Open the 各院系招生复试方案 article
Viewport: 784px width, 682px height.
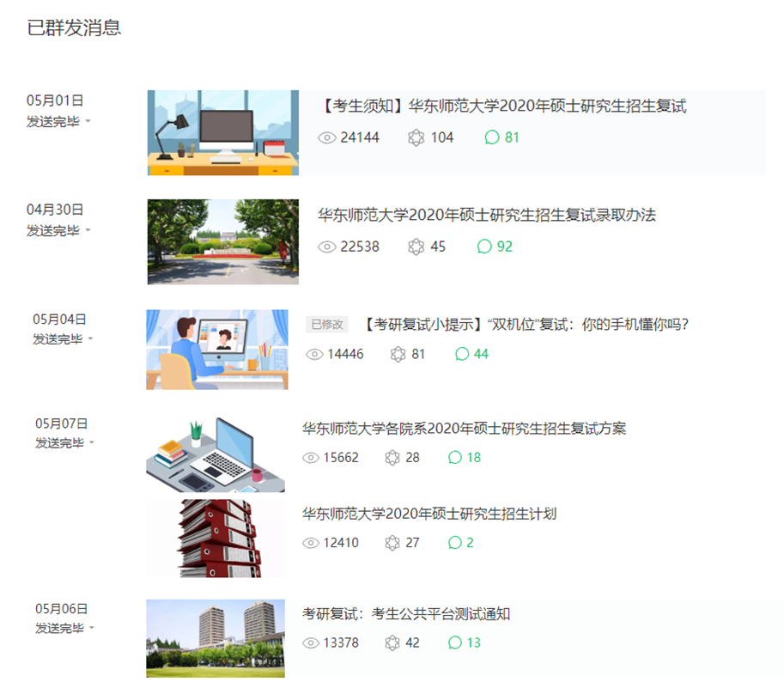(464, 428)
